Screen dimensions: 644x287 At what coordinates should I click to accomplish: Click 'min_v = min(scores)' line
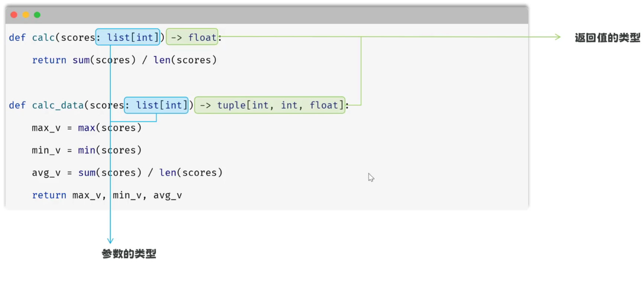(87, 150)
